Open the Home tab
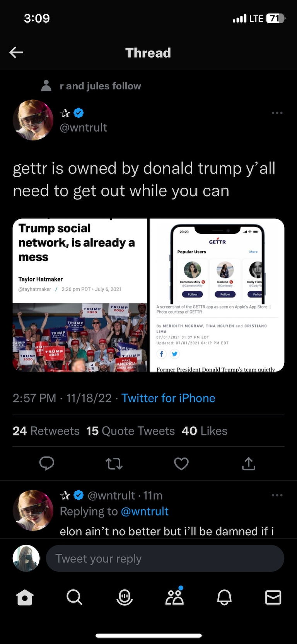297x644 pixels. (25, 597)
